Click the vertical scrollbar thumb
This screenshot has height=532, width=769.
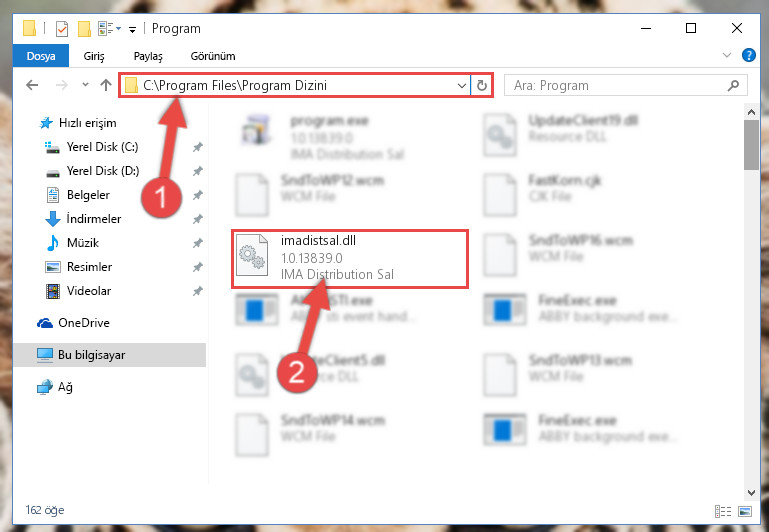751,145
